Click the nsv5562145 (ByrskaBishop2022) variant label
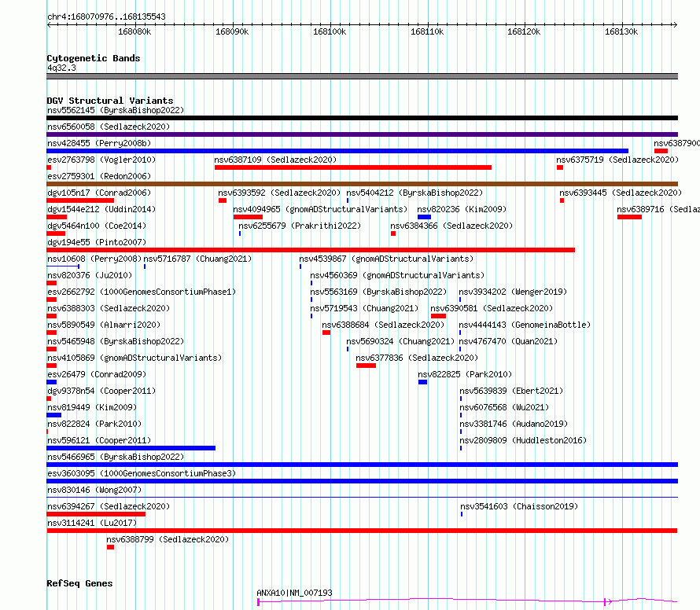This screenshot has height=610, width=700. [116, 110]
